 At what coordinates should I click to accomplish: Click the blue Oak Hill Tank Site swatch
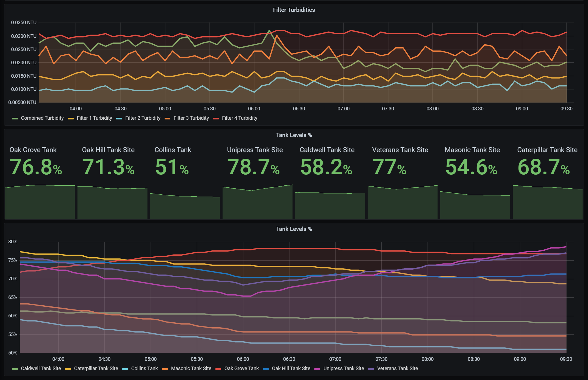point(266,369)
